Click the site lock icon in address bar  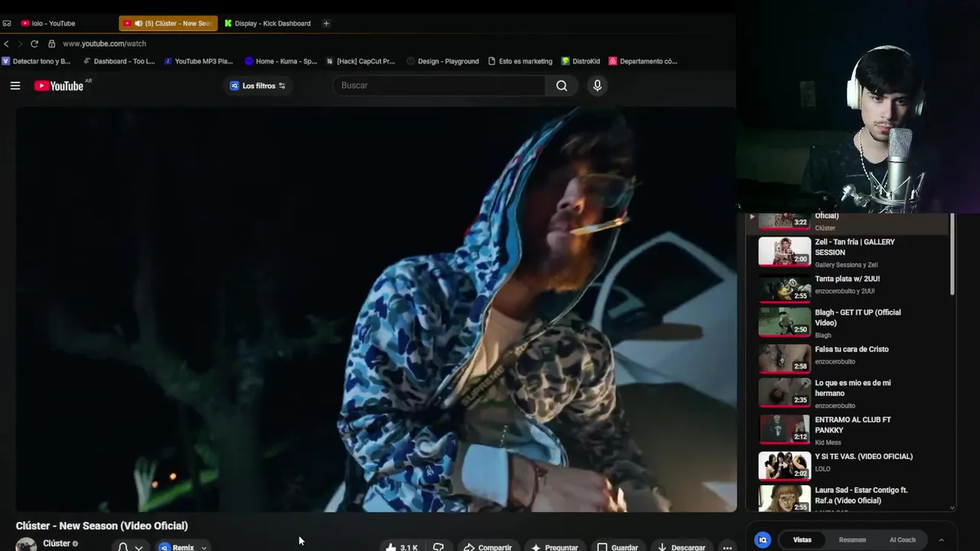51,44
